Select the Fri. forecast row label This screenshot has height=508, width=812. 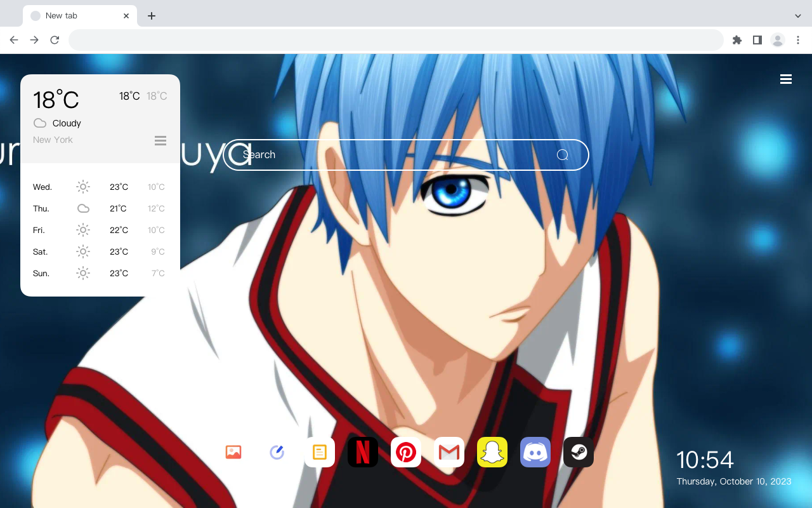[x=39, y=231]
